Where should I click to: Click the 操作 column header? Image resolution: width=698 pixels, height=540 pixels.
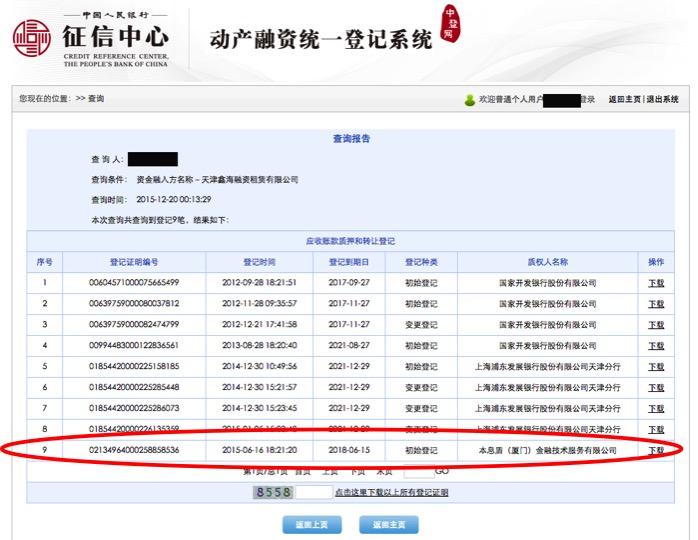point(656,262)
